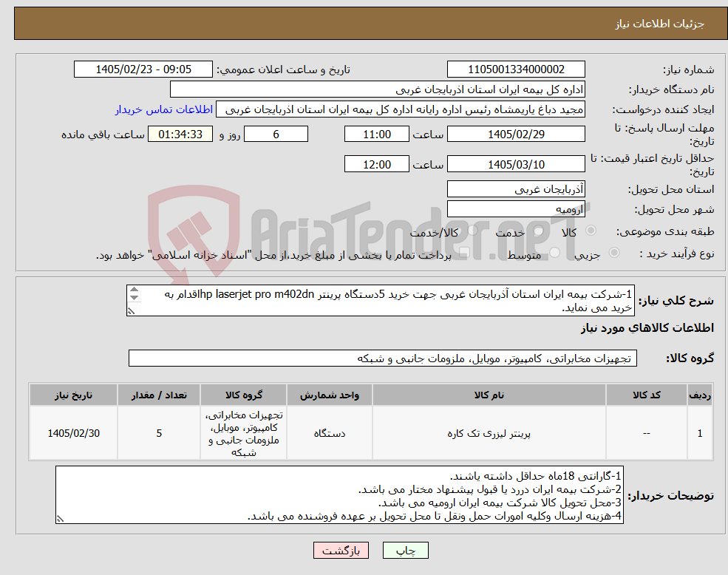
Task: Click the delivery city field ارومیه
Action: click(516, 209)
